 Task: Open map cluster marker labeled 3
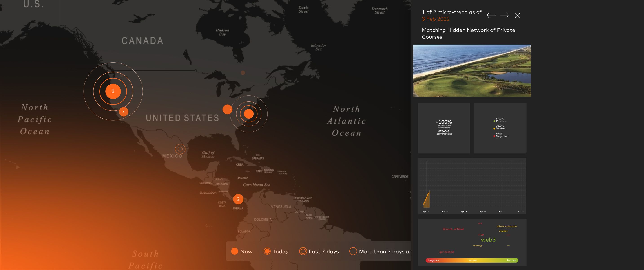(x=113, y=91)
